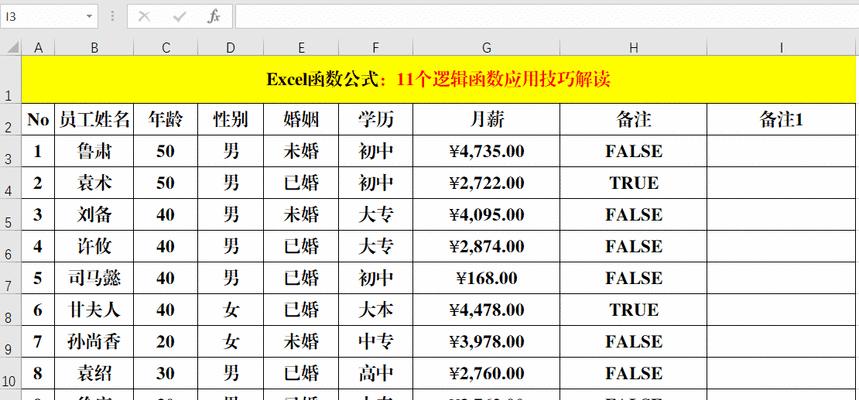Click salary cell ¥2,874.00
The width and height of the screenshot is (859, 400).
(486, 247)
